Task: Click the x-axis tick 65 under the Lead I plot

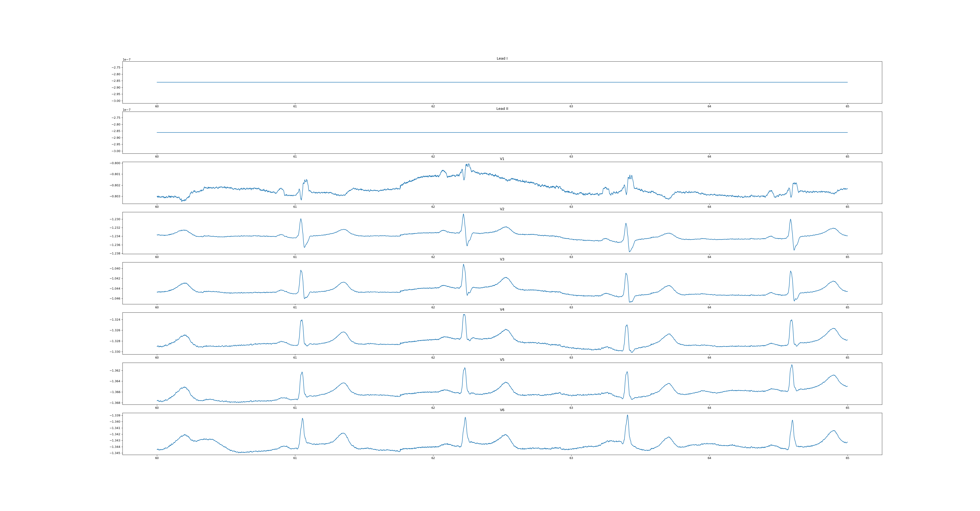Action: coord(847,106)
